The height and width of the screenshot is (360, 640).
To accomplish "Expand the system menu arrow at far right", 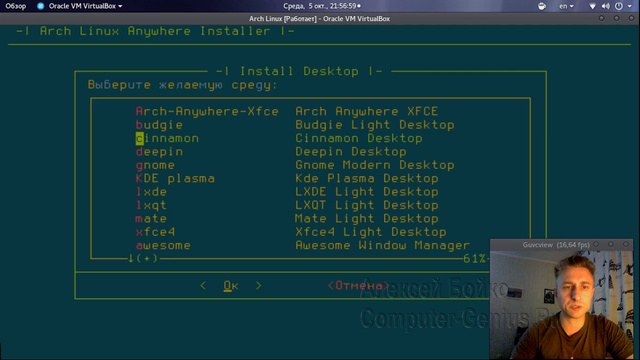I will point(630,6).
